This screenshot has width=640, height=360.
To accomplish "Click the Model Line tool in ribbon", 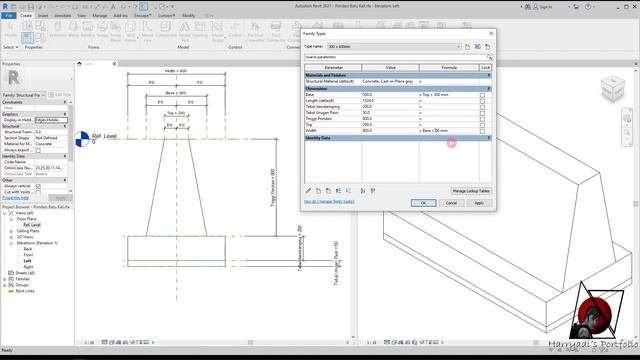I will click(x=147, y=32).
